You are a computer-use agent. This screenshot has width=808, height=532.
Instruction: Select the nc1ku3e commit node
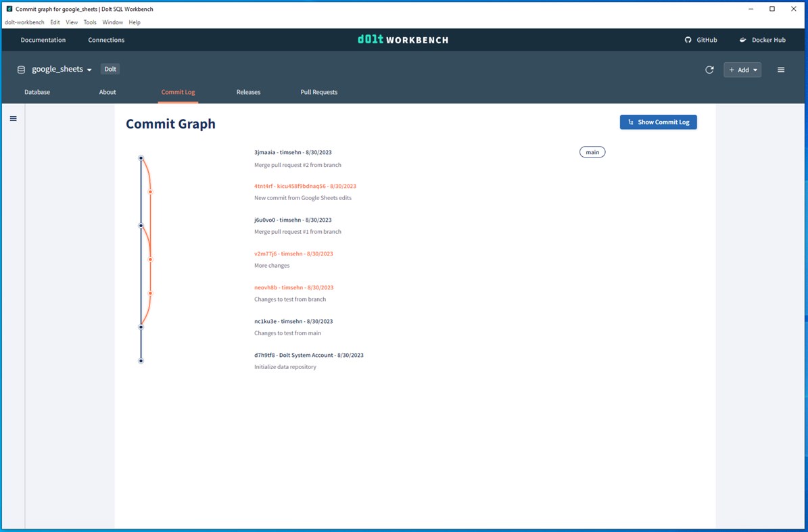(141, 327)
